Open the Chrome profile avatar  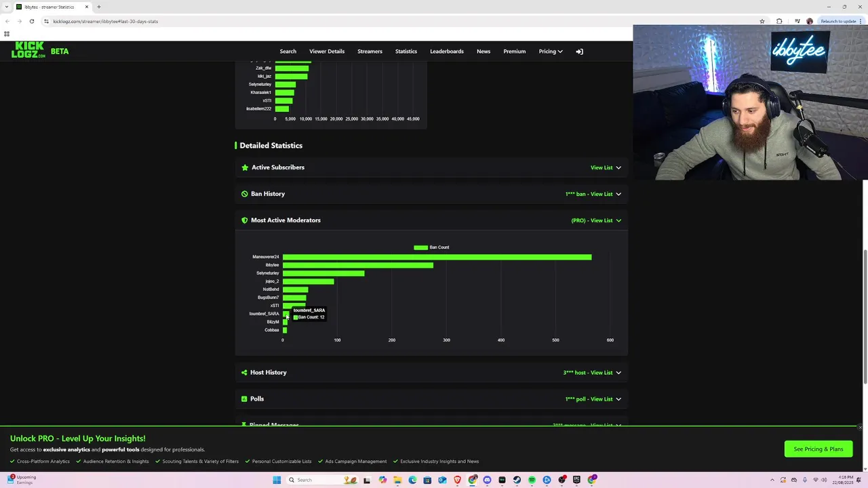(810, 21)
